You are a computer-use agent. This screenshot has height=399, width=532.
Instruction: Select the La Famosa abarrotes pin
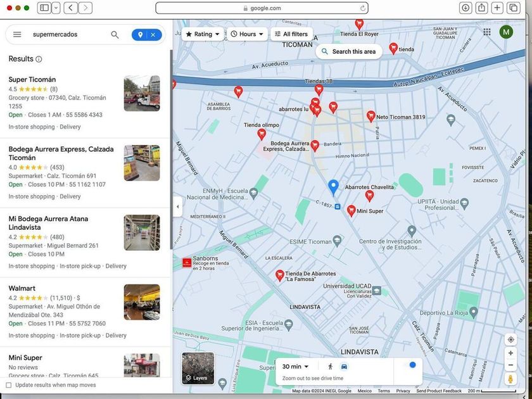279,275
